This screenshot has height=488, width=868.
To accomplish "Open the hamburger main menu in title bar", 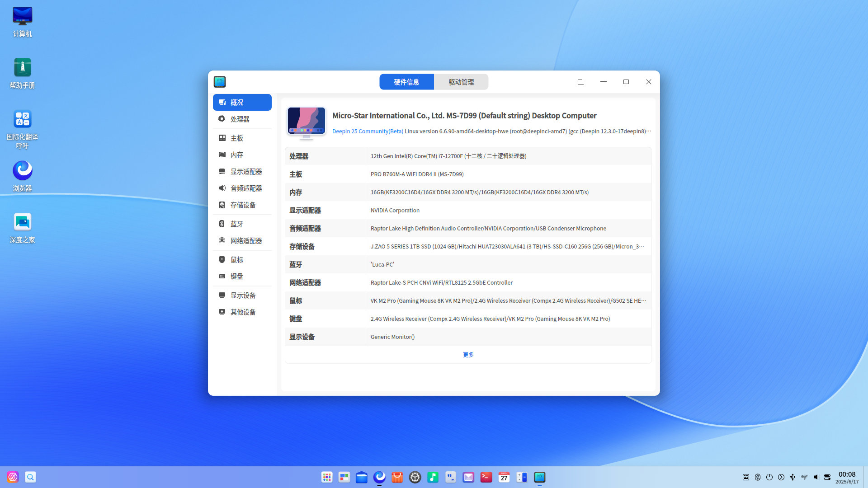I will pyautogui.click(x=581, y=82).
